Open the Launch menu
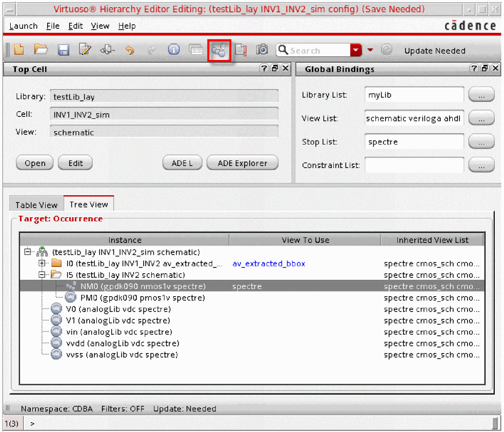Viewport: 504px width, 432px height. pyautogui.click(x=24, y=26)
